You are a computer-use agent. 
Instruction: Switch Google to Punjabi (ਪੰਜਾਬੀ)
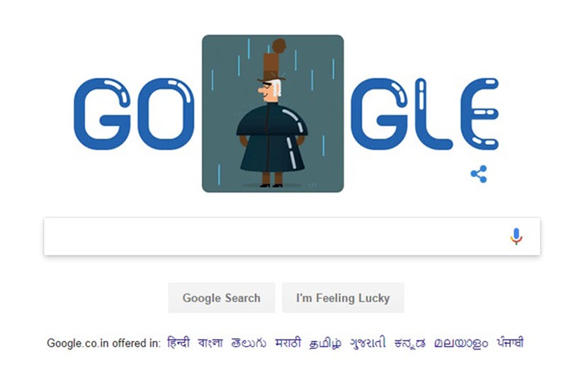click(x=510, y=342)
